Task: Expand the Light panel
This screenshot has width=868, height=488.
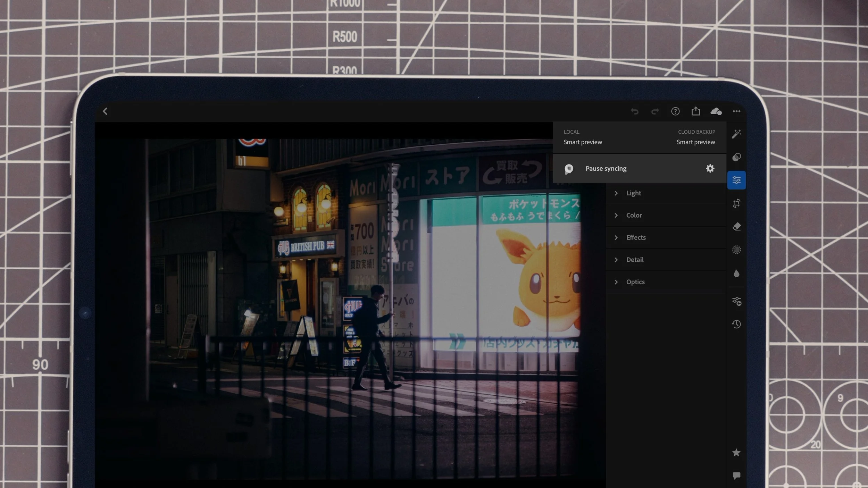Action: click(666, 193)
